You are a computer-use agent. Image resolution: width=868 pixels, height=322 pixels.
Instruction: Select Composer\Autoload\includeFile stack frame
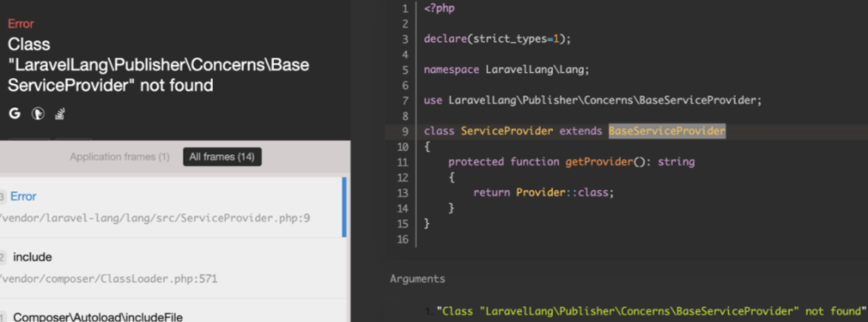(x=172, y=311)
